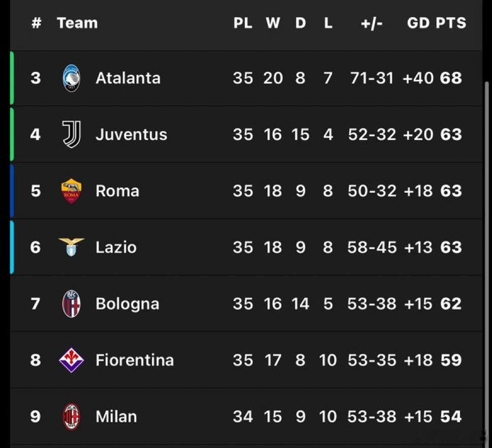Click the W wins column header
The image size is (492, 448).
pyautogui.click(x=273, y=23)
